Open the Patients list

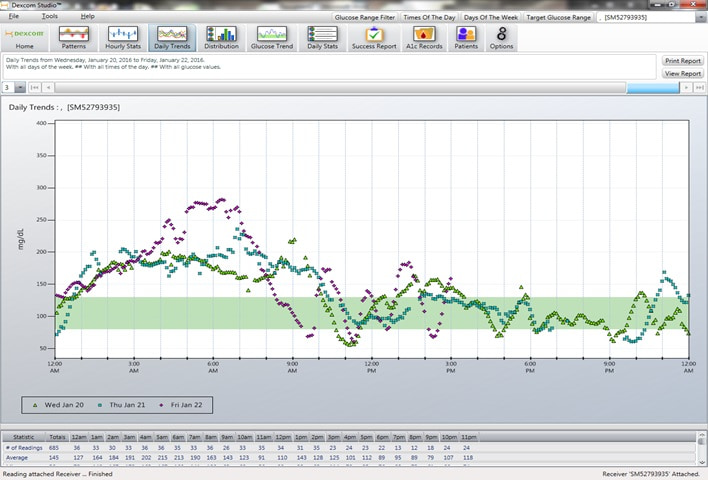[x=466, y=38]
